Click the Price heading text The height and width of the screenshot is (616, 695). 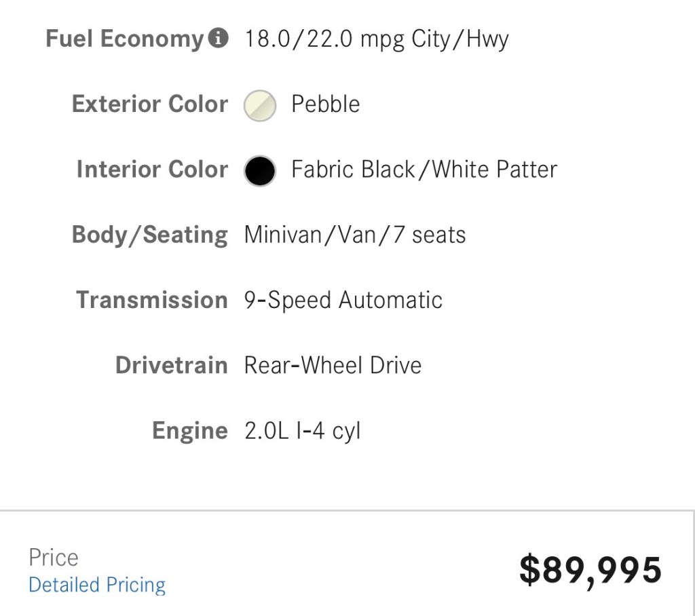click(54, 558)
